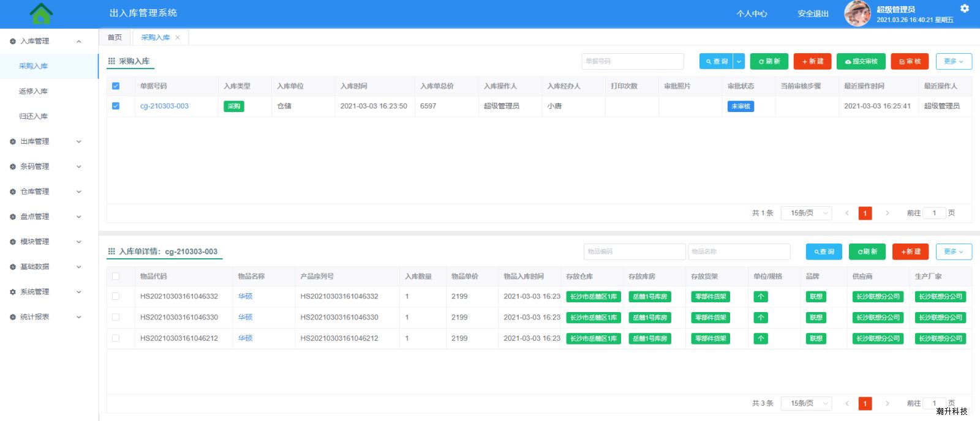
Task: Click the upper green 刷新 button
Action: point(769,61)
